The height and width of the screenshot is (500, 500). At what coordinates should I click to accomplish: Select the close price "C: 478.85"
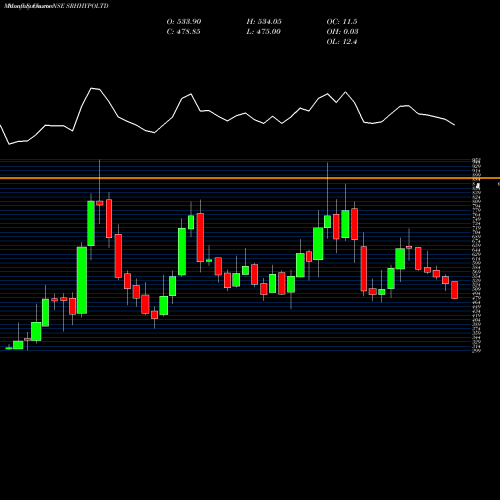point(183,32)
